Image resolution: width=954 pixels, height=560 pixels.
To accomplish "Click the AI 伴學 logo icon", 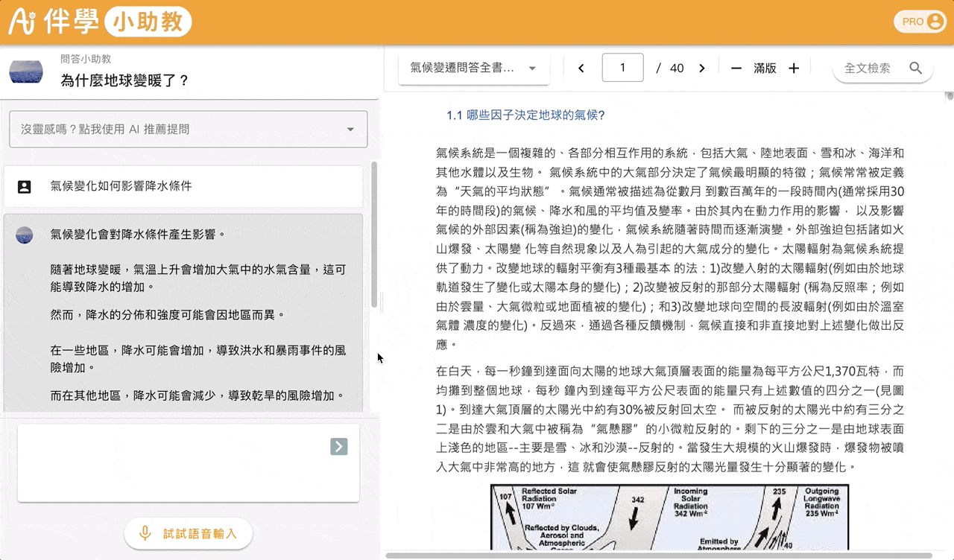I will (22, 22).
